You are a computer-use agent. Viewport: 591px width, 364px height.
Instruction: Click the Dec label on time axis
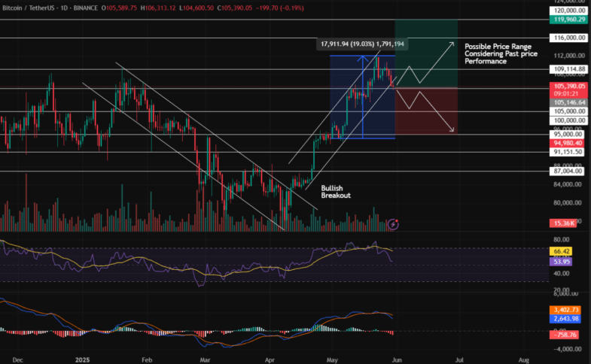coord(18,360)
